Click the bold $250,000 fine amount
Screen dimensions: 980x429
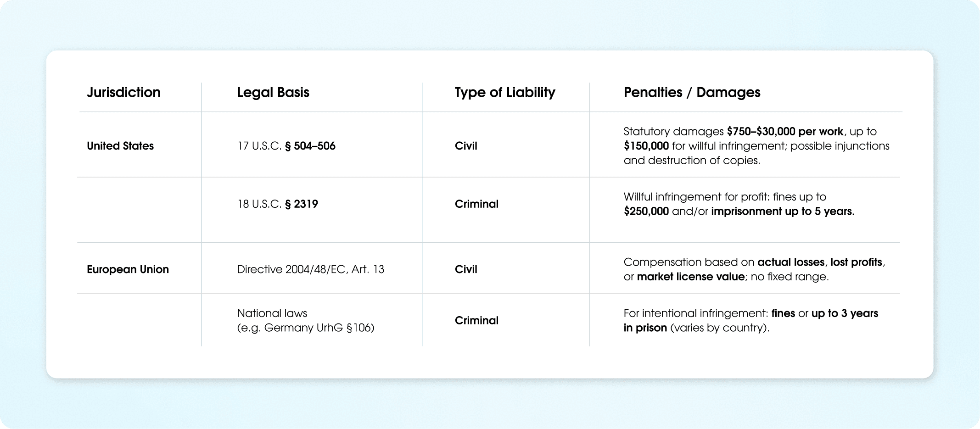click(x=646, y=212)
